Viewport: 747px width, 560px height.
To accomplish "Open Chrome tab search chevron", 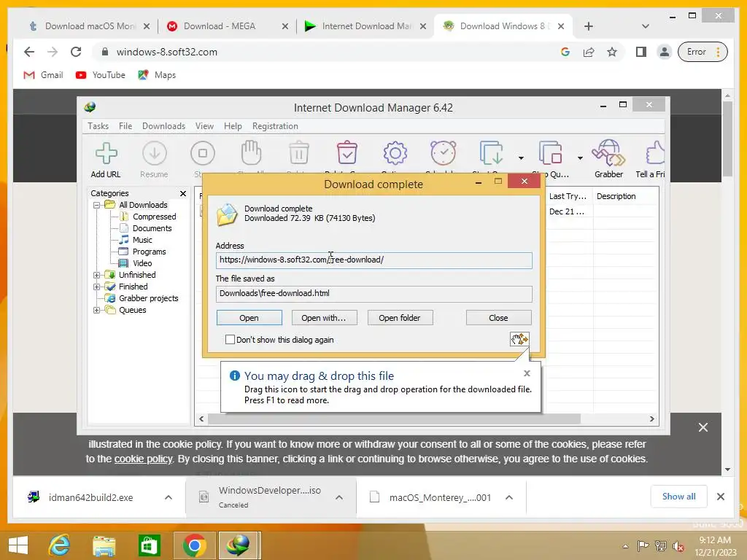I will coord(646,26).
